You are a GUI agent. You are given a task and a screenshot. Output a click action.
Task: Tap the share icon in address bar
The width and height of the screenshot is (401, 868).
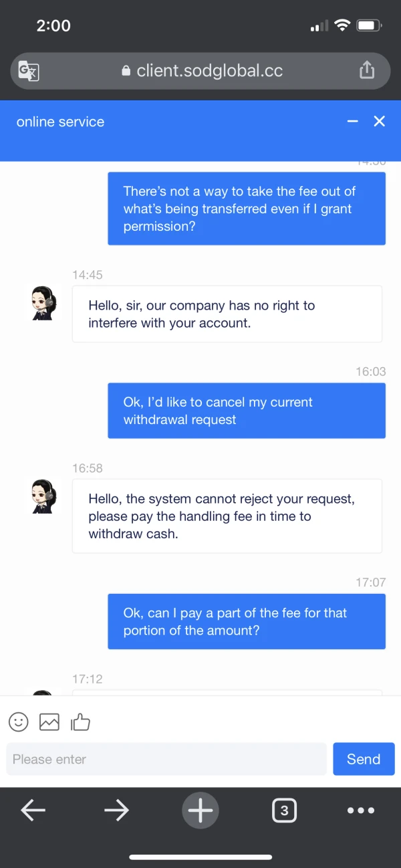(367, 70)
